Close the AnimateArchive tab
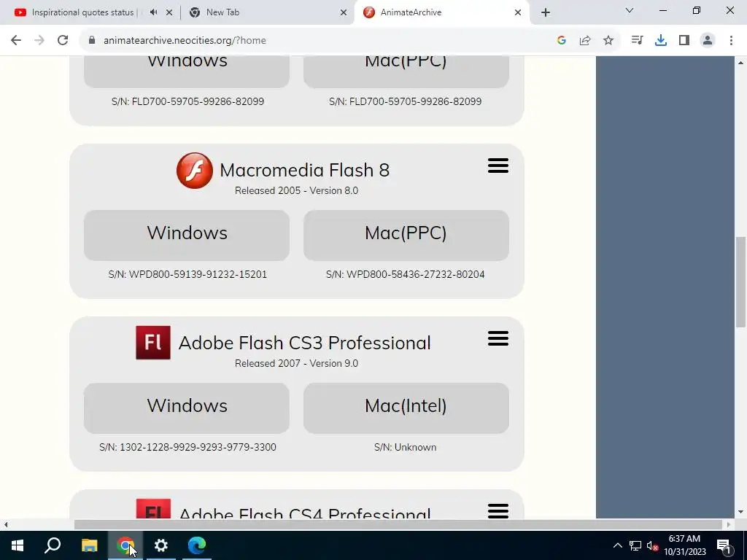This screenshot has height=560, width=747. [518, 12]
